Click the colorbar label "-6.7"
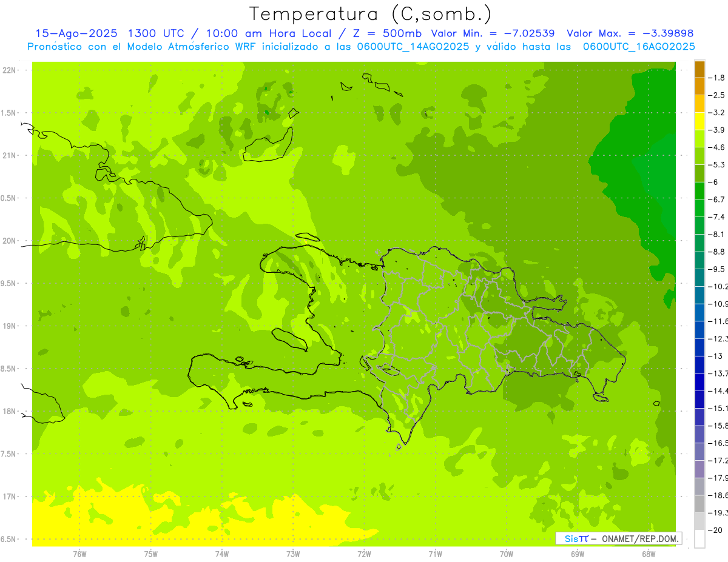Image resolution: width=728 pixels, height=562 pixels. tap(717, 199)
